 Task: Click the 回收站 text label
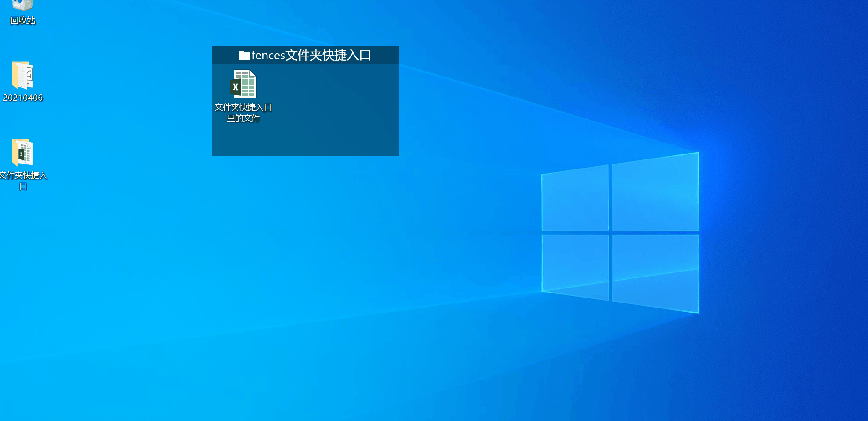tap(23, 21)
